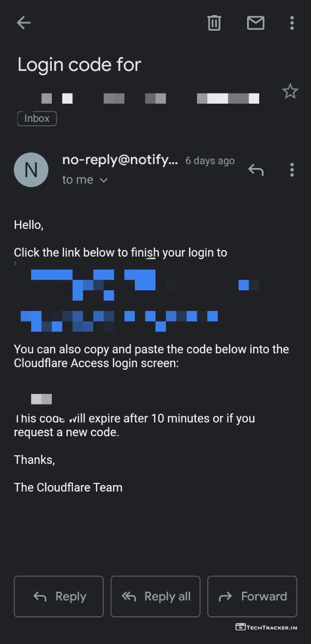This screenshot has height=644, width=311.
Task: Mark email as unread envelope icon
Action: (x=255, y=23)
